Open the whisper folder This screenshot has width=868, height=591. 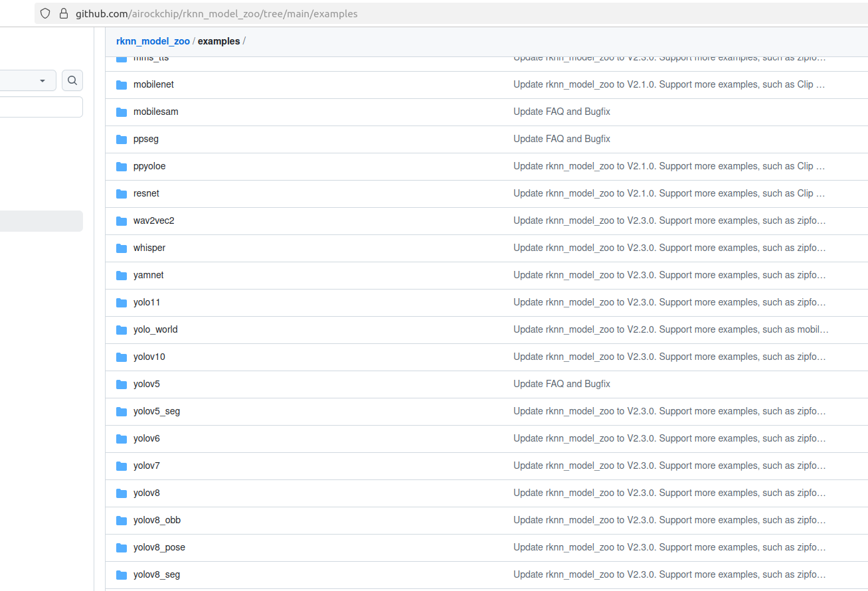point(149,248)
